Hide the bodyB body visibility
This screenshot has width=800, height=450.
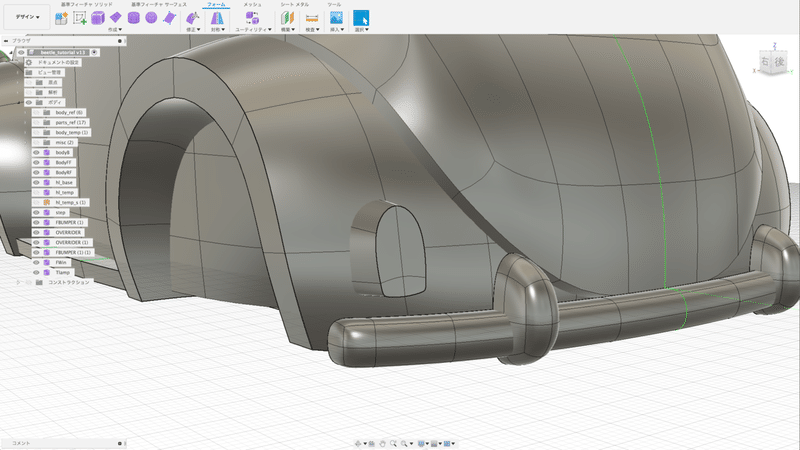click(36, 152)
